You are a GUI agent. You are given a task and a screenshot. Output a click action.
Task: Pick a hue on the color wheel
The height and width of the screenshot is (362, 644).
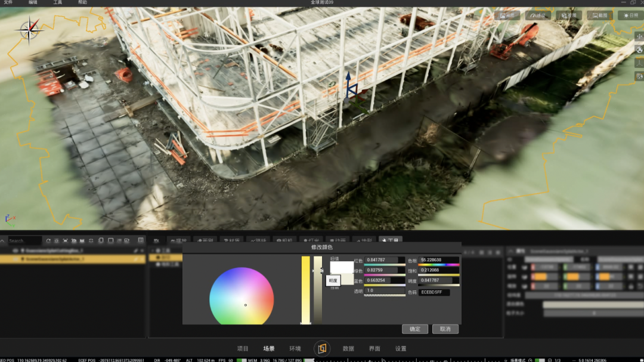pos(241,296)
